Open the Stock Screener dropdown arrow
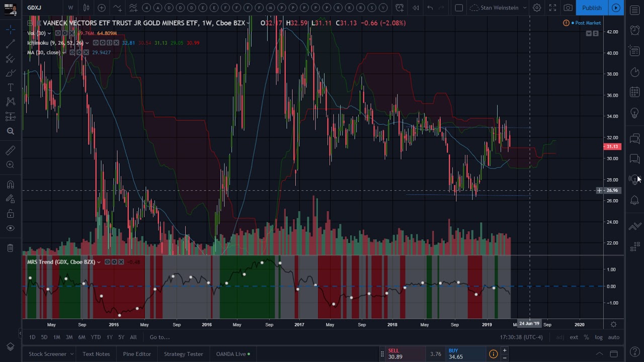This screenshot has height=362, width=644. pos(71,354)
